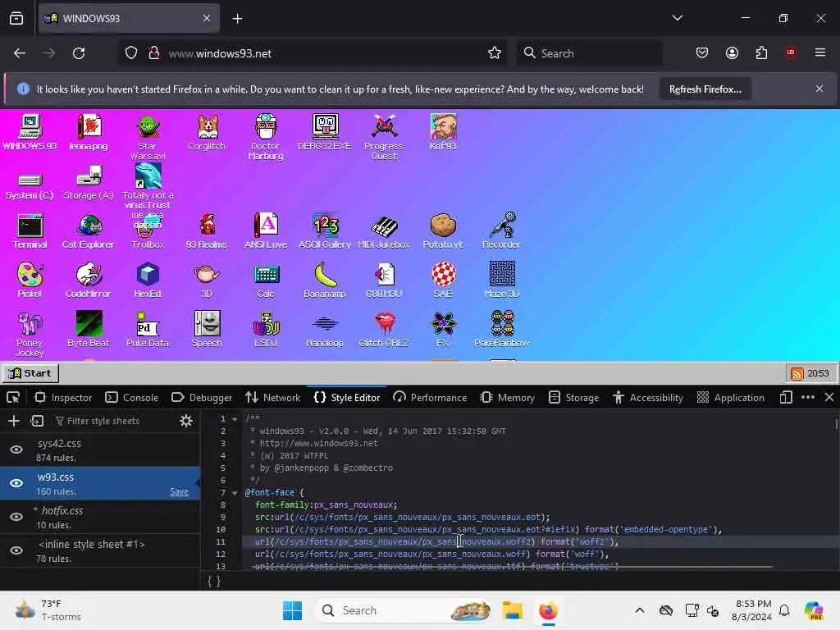Launch the Bananamp banana icon
Screen dimensions: 840x630
point(325,280)
